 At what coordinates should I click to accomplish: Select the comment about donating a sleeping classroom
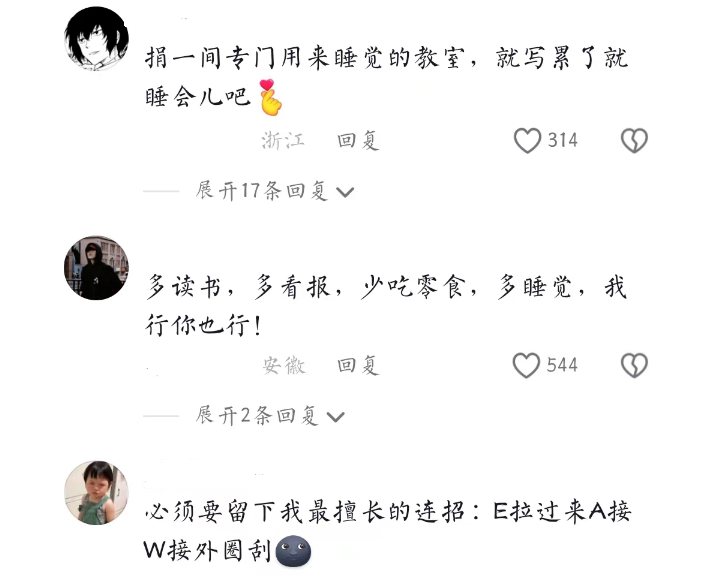coord(387,77)
